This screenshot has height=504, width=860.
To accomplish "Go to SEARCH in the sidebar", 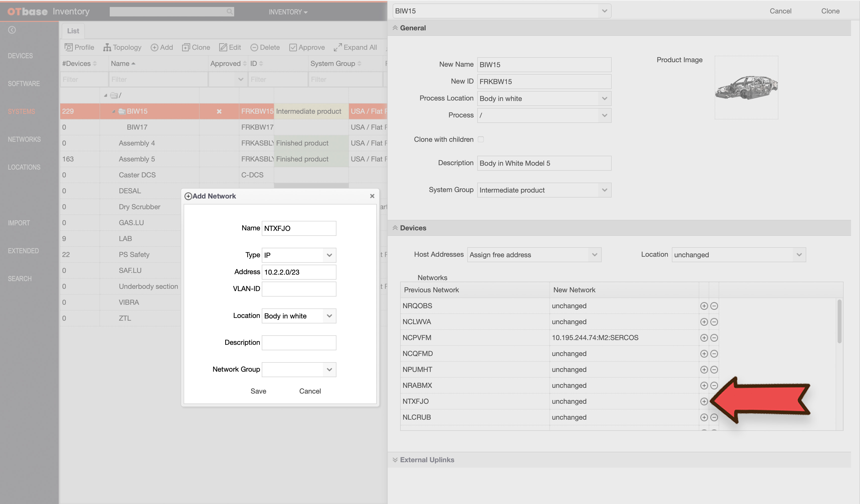I will tap(20, 278).
